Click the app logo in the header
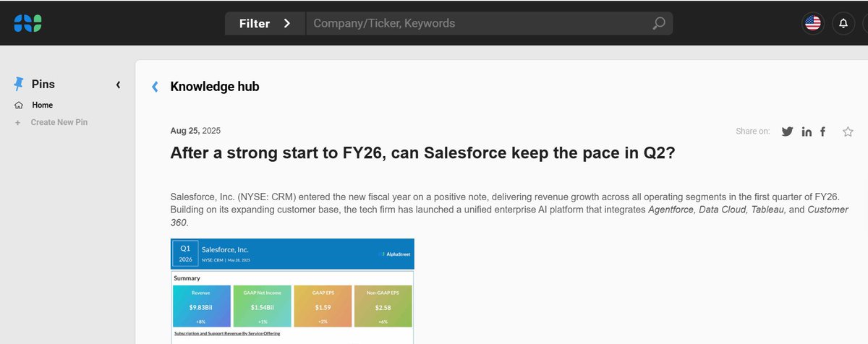The width and height of the screenshot is (868, 344). (27, 23)
